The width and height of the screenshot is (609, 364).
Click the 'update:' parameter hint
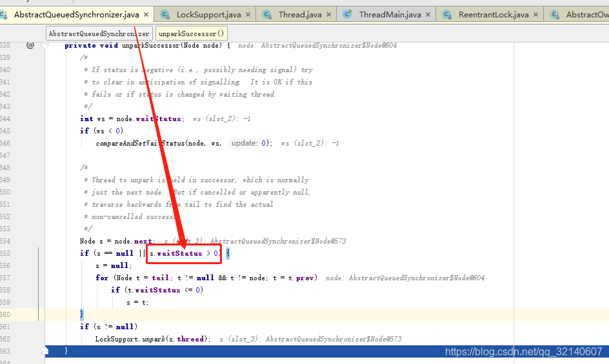(x=245, y=143)
